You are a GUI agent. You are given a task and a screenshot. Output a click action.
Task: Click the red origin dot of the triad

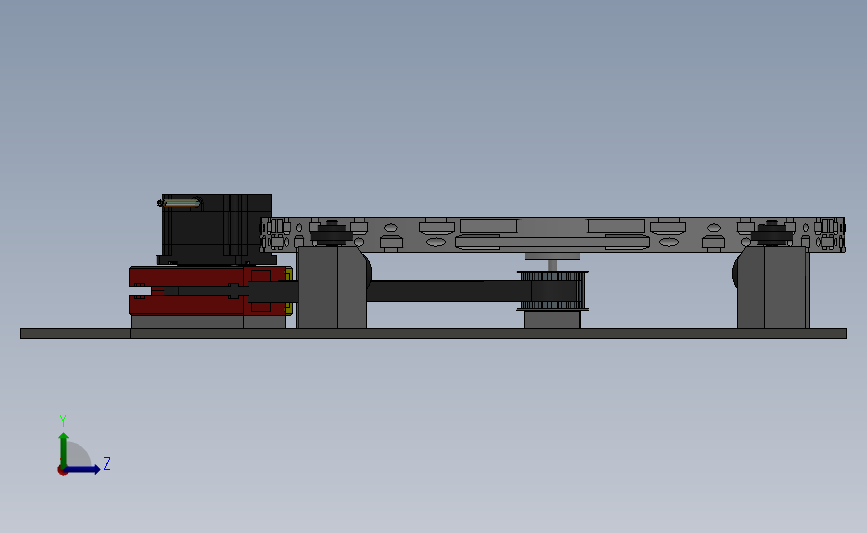point(62,471)
